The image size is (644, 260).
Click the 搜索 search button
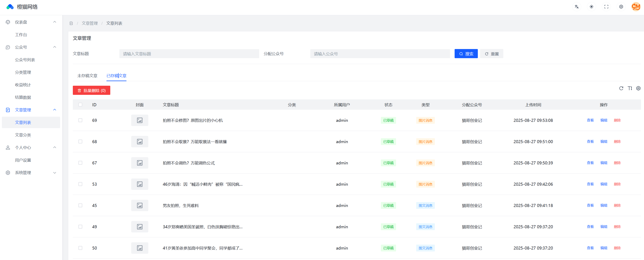point(466,53)
